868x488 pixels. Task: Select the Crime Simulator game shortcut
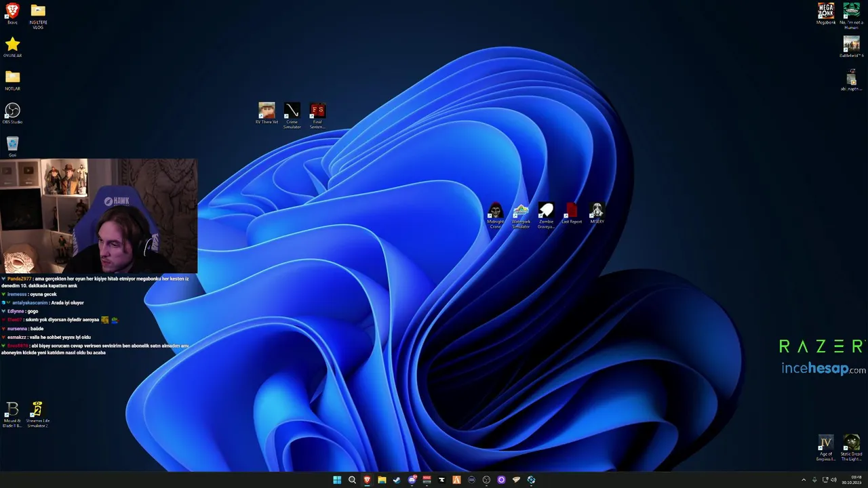(292, 115)
